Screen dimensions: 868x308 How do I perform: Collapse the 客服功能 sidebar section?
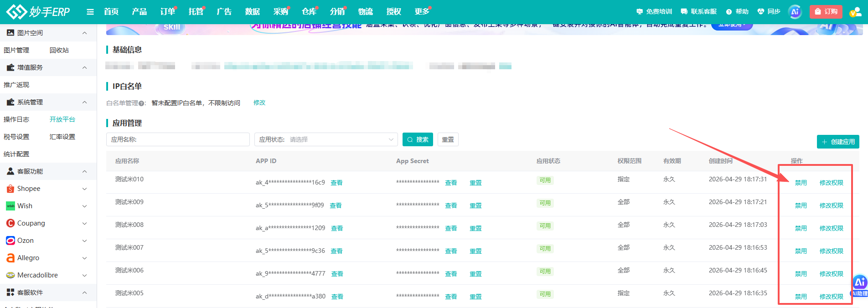point(84,171)
